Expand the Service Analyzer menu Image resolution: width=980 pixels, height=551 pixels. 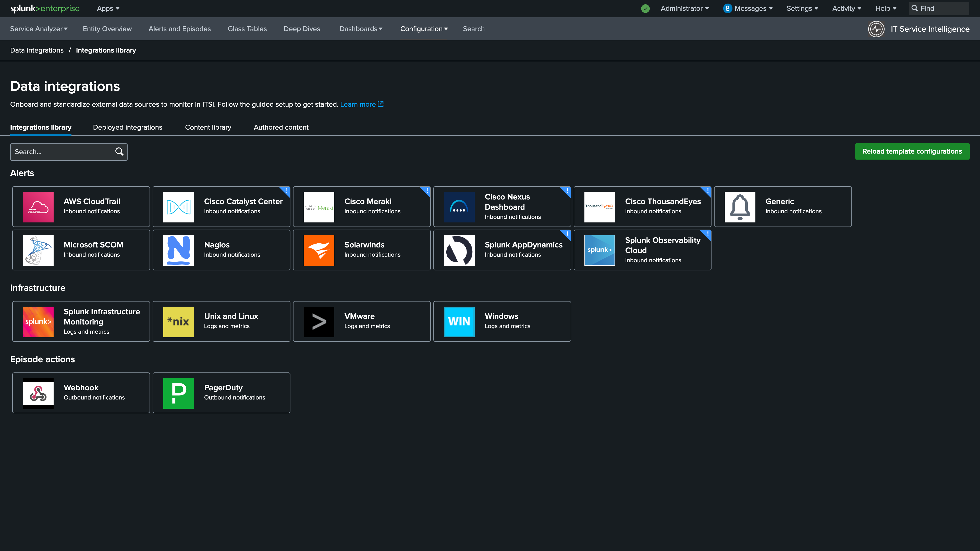pyautogui.click(x=39, y=29)
